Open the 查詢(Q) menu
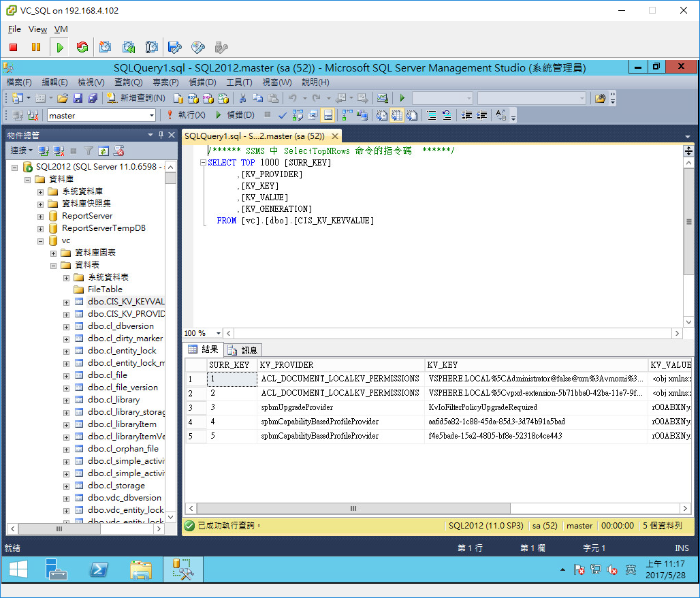Screen dimensions: 700x598 coord(129,82)
